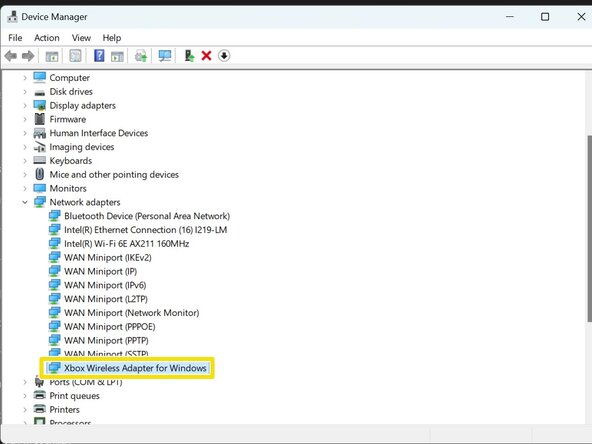This screenshot has height=444, width=592.
Task: Click the Firmware category icon
Action: pyautogui.click(x=40, y=119)
